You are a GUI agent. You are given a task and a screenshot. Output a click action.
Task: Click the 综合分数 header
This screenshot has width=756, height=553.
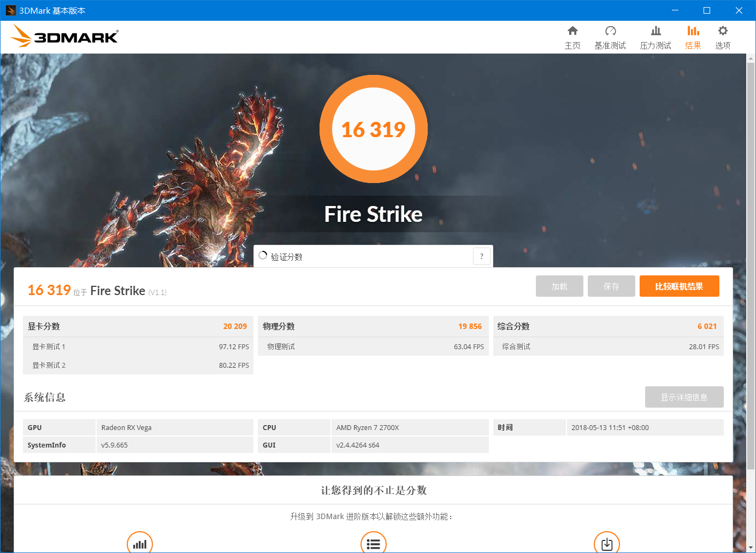(x=609, y=326)
